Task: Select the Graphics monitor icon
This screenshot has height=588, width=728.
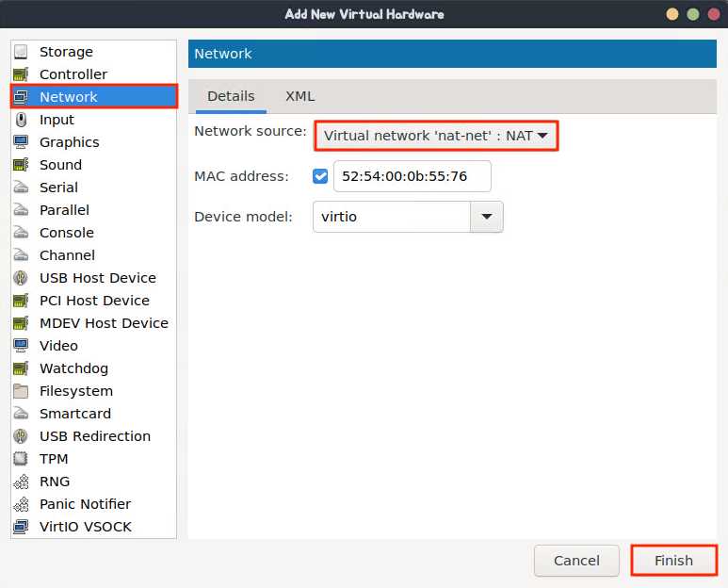Action: pos(21,142)
